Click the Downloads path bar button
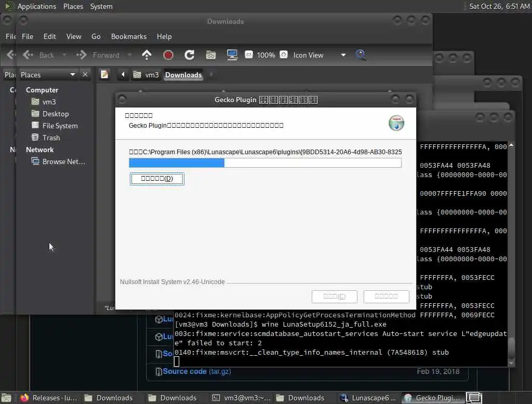The image size is (532, 404). (183, 75)
